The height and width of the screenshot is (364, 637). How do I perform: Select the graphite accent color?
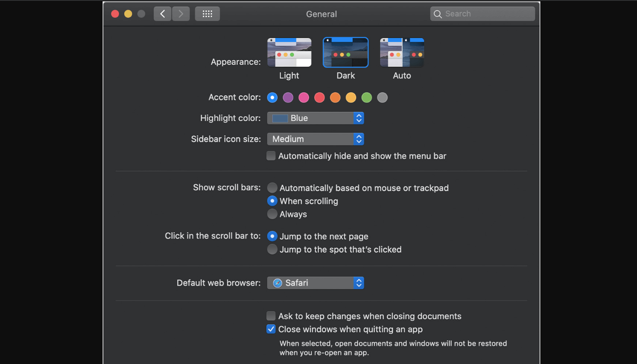[382, 97]
